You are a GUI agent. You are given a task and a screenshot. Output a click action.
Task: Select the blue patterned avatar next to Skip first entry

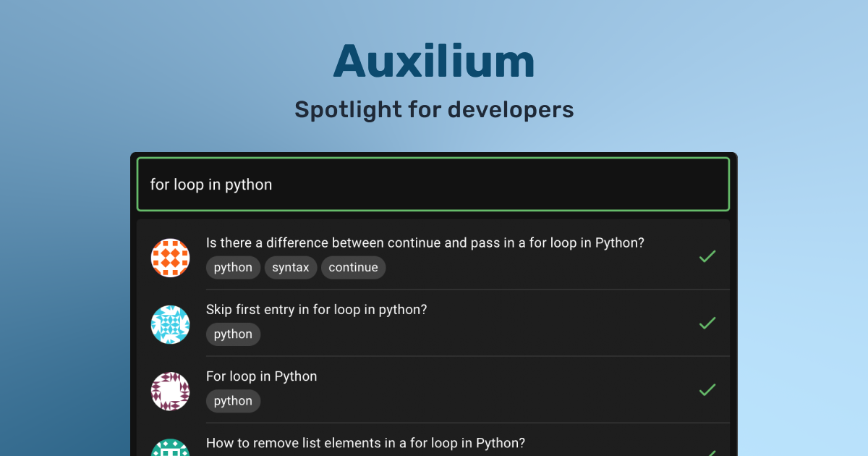click(170, 324)
